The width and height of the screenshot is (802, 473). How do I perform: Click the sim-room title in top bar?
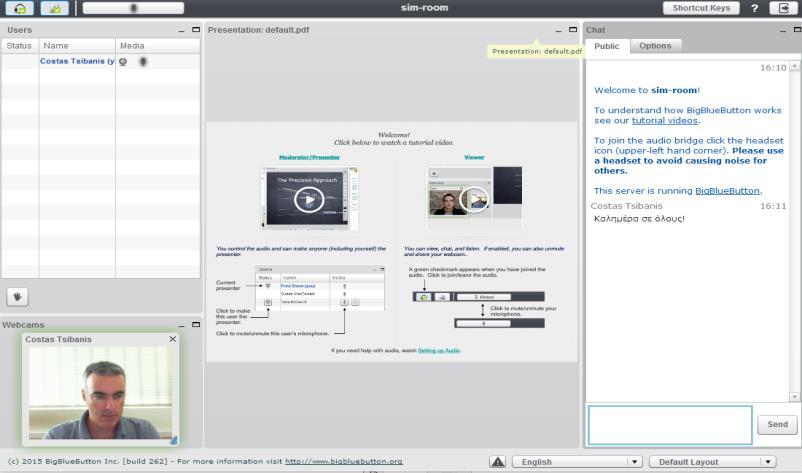click(424, 8)
